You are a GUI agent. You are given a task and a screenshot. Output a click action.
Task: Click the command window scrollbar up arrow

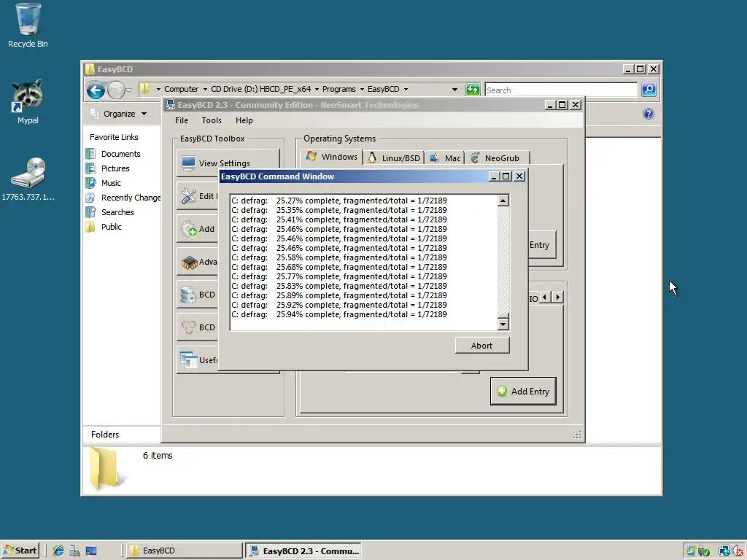(x=503, y=201)
